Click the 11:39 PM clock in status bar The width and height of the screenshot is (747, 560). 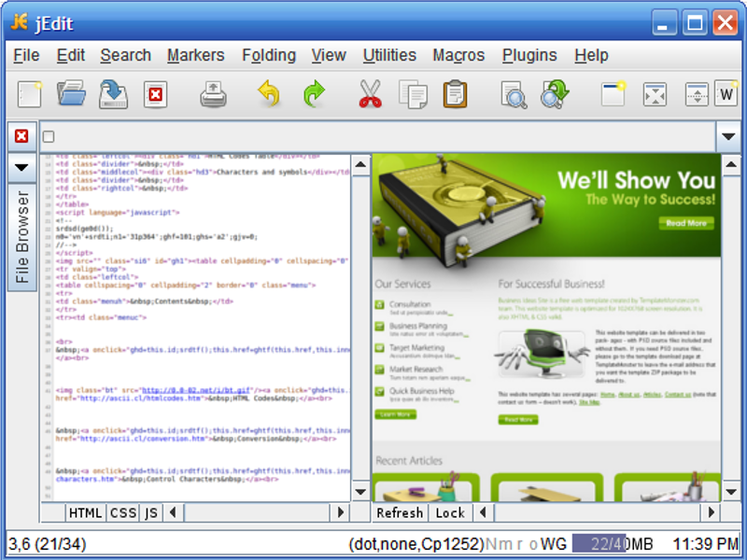(x=706, y=543)
